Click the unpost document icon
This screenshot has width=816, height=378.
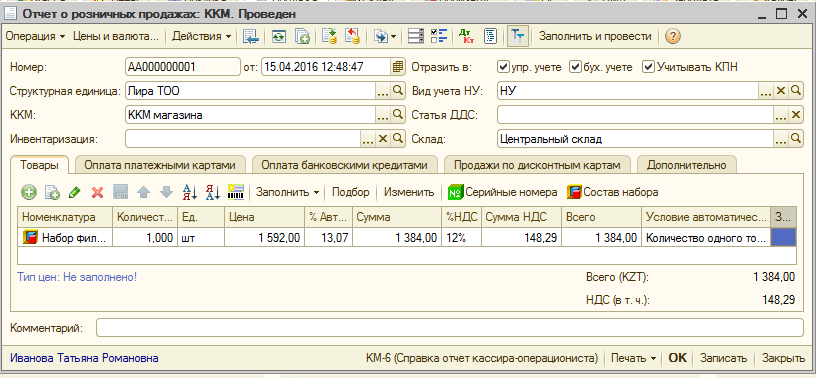click(x=352, y=36)
